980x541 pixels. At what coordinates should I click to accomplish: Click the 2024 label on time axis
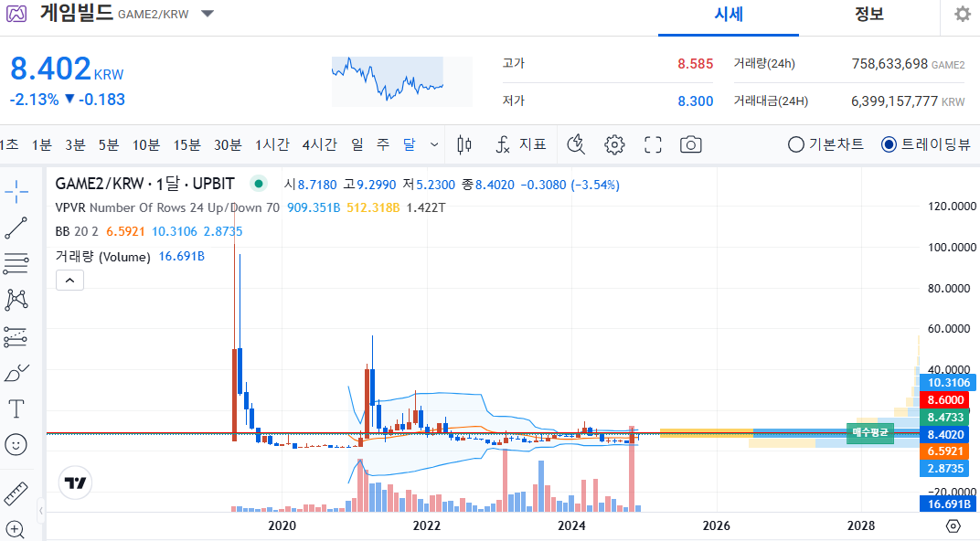click(x=571, y=525)
